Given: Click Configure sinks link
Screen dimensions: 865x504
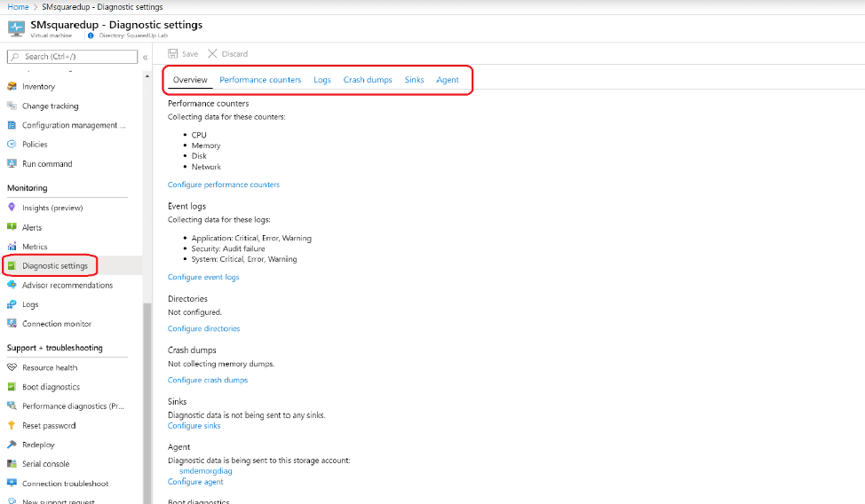Looking at the screenshot, I should 194,426.
